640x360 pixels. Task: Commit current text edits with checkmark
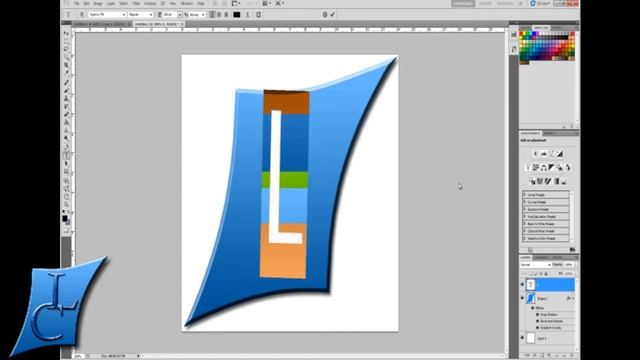[x=333, y=15]
